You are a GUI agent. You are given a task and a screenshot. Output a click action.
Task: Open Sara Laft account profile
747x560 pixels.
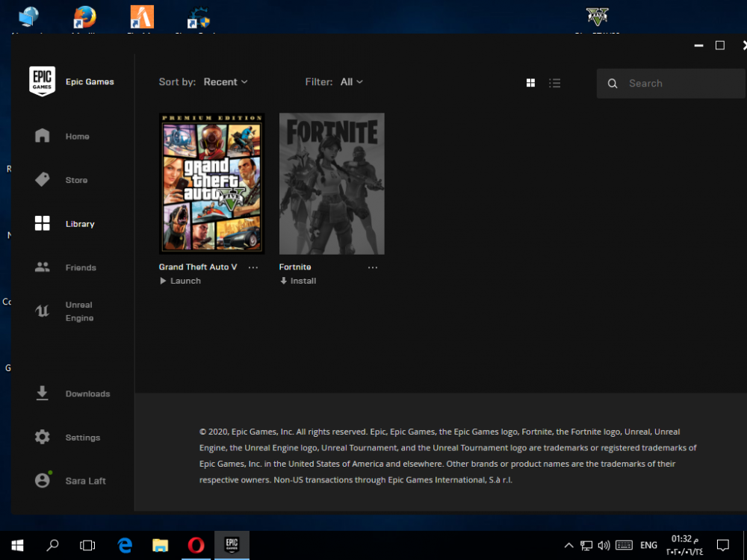click(85, 481)
